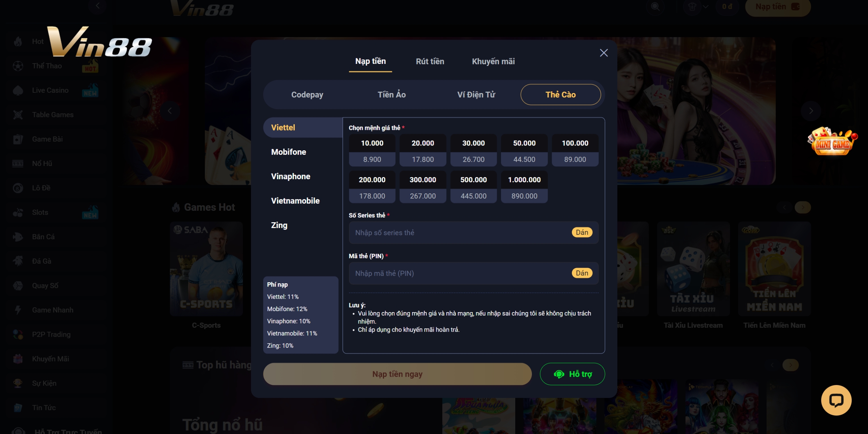The image size is (868, 434).
Task: Click the P2P Trading icon
Action: click(x=18, y=335)
